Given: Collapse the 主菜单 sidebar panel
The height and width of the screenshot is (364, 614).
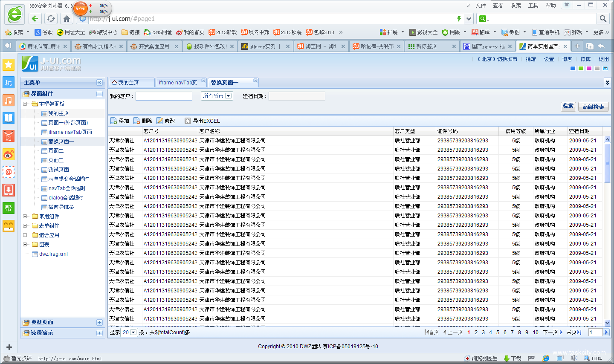Looking at the screenshot, I should point(99,83).
